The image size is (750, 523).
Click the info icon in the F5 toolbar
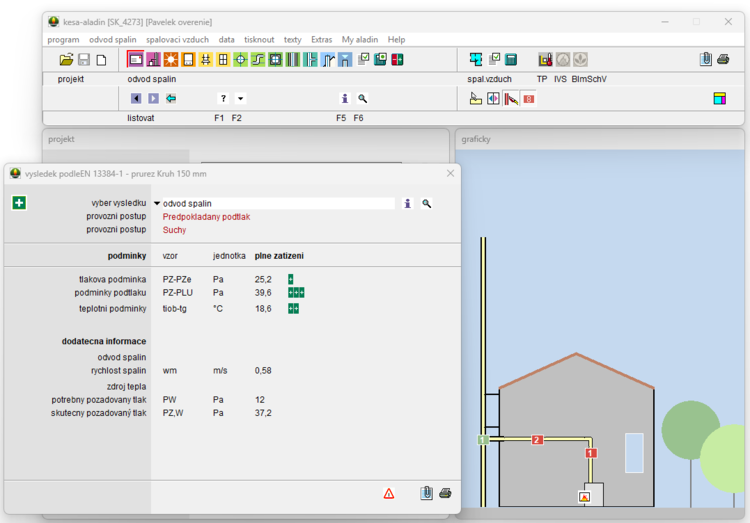click(x=345, y=99)
